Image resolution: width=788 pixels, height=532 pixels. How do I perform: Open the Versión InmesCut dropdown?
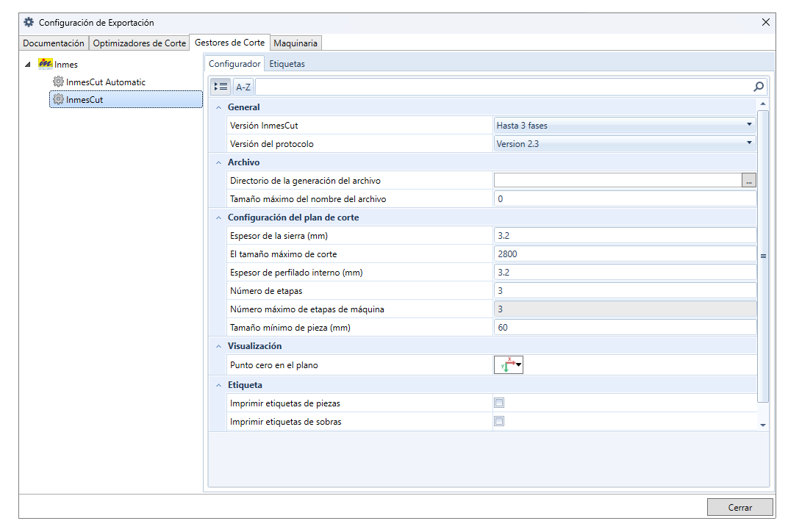click(x=625, y=125)
